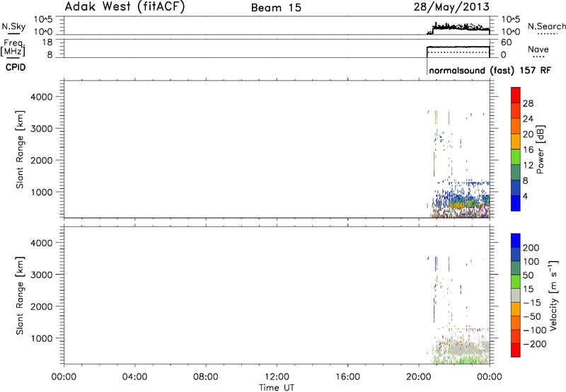Screen dimensions: 566x392
Task: Click the blue bottom Power colorbar segment
Action: coord(516,203)
